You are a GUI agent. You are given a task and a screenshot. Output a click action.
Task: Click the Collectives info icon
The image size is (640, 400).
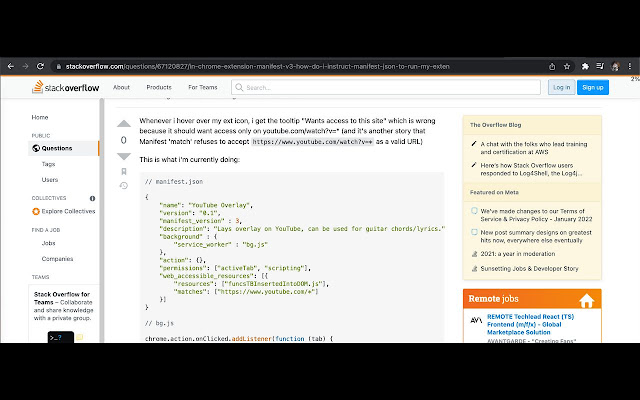click(x=93, y=198)
